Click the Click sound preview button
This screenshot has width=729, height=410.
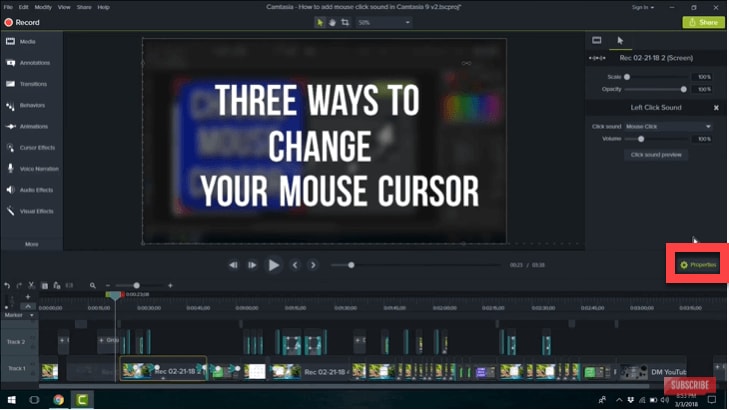click(x=656, y=155)
